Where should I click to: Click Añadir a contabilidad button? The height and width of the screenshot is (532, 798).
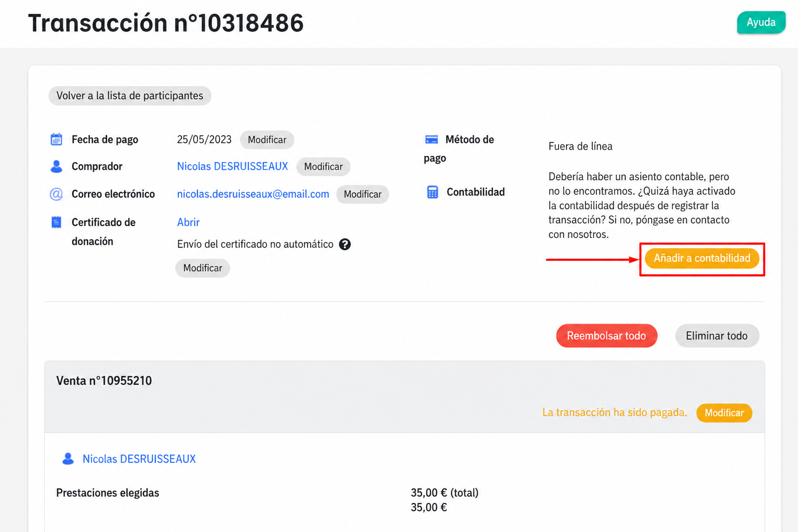(x=702, y=258)
